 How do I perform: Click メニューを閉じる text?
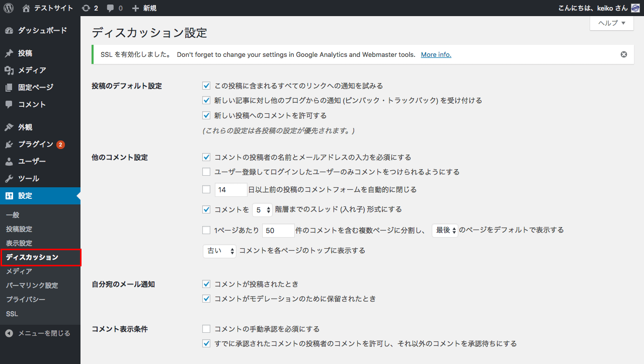[x=44, y=333]
